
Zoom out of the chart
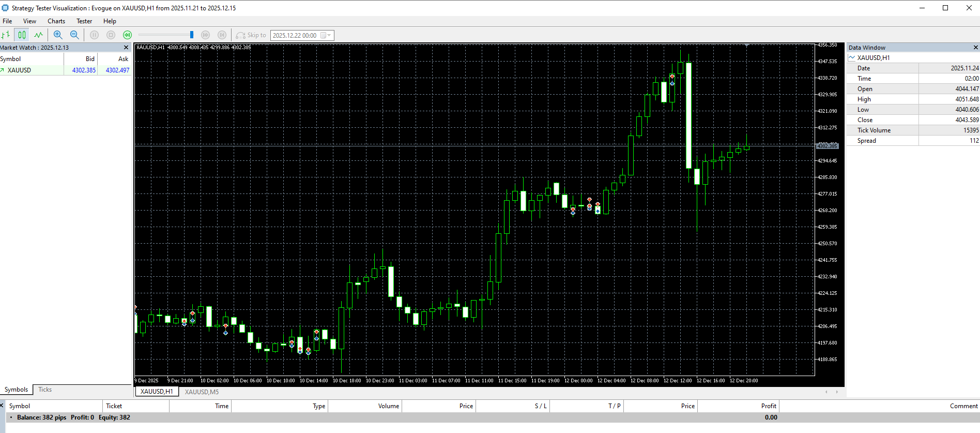click(x=74, y=35)
